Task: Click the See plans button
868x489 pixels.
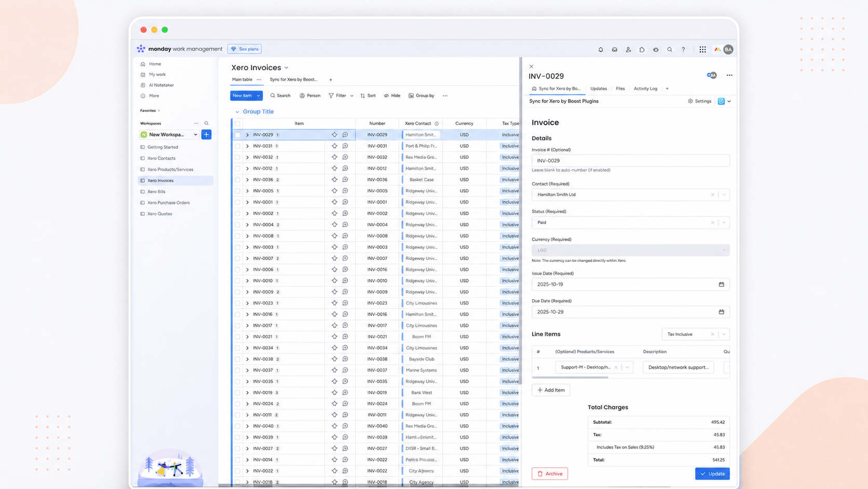Action: coord(245,49)
